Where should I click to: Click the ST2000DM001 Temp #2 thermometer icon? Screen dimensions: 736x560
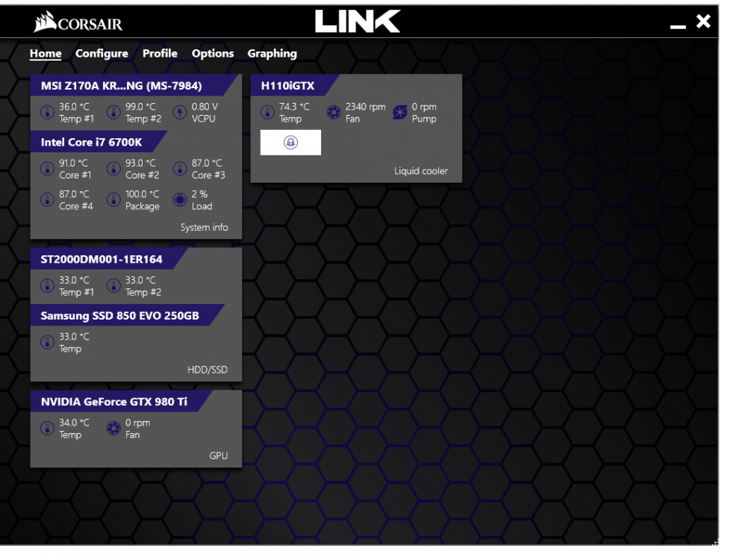coord(113,286)
